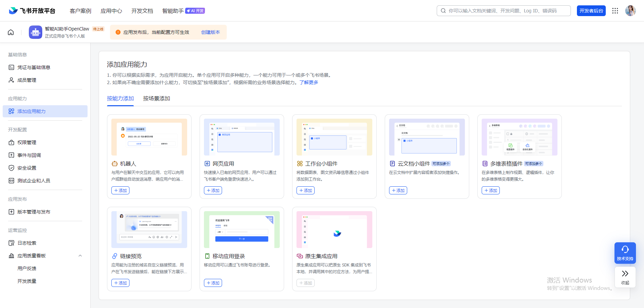Image resolution: width=644 pixels, height=308 pixels.
Task: Open the 应用中心 menu
Action: click(x=111, y=11)
